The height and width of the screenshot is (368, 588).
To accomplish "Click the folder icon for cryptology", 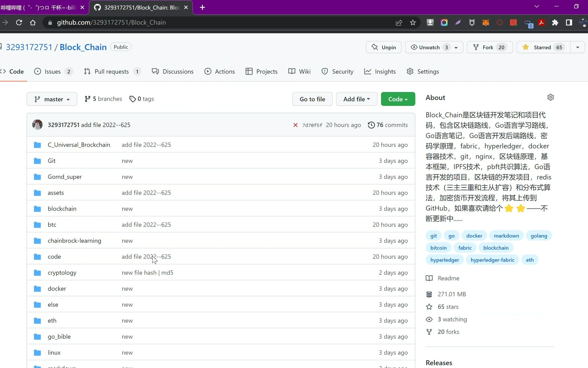I will tap(37, 273).
